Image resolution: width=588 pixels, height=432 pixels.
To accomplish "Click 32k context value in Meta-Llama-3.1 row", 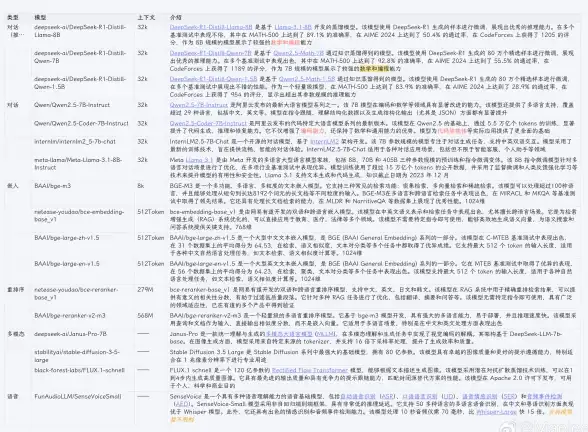I will [x=142, y=160].
